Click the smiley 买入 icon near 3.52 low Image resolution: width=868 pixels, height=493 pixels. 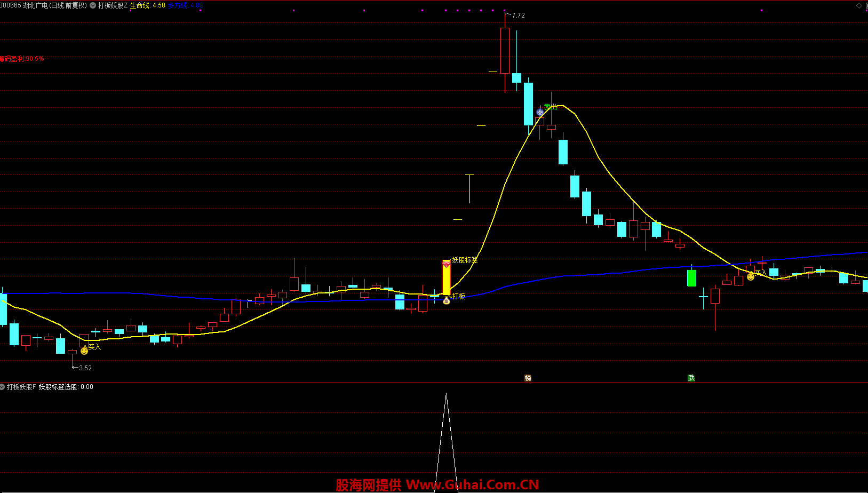pyautogui.click(x=84, y=351)
